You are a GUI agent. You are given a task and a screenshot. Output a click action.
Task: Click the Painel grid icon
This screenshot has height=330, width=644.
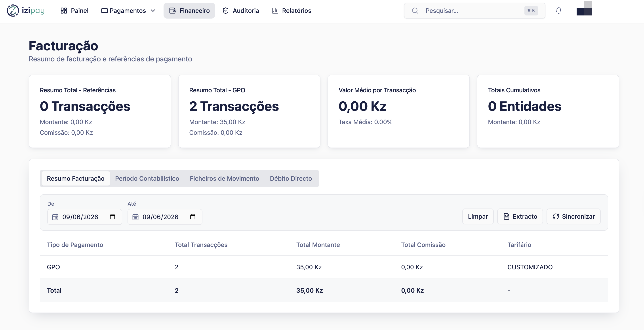click(x=64, y=11)
